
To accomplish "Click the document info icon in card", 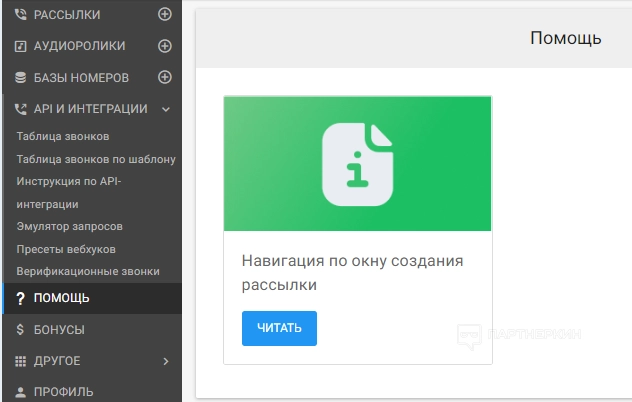I will point(358,164).
